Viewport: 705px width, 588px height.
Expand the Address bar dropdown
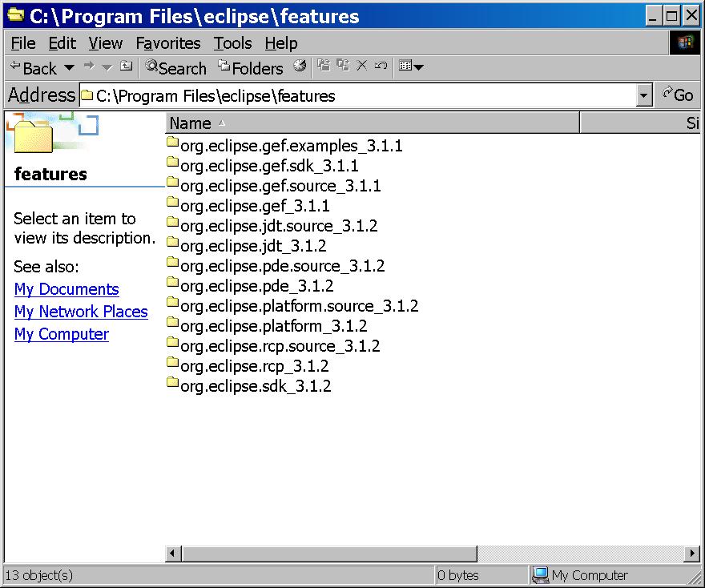(644, 96)
